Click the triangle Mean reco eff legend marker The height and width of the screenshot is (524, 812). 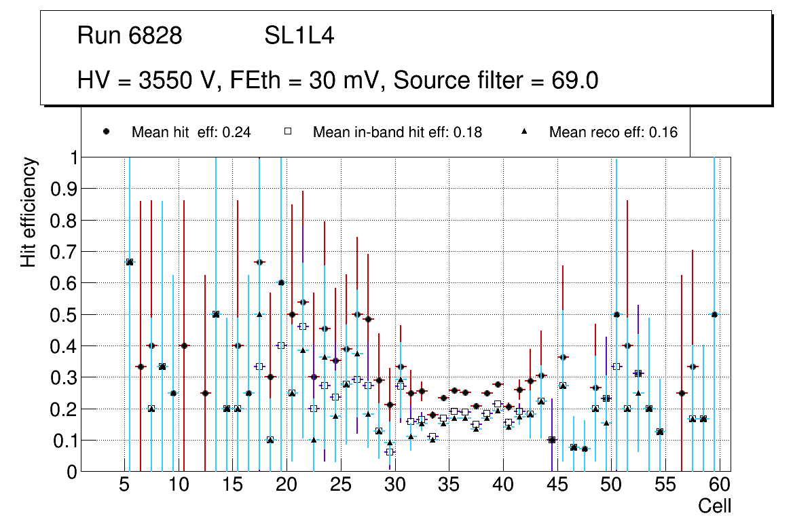[x=524, y=132]
